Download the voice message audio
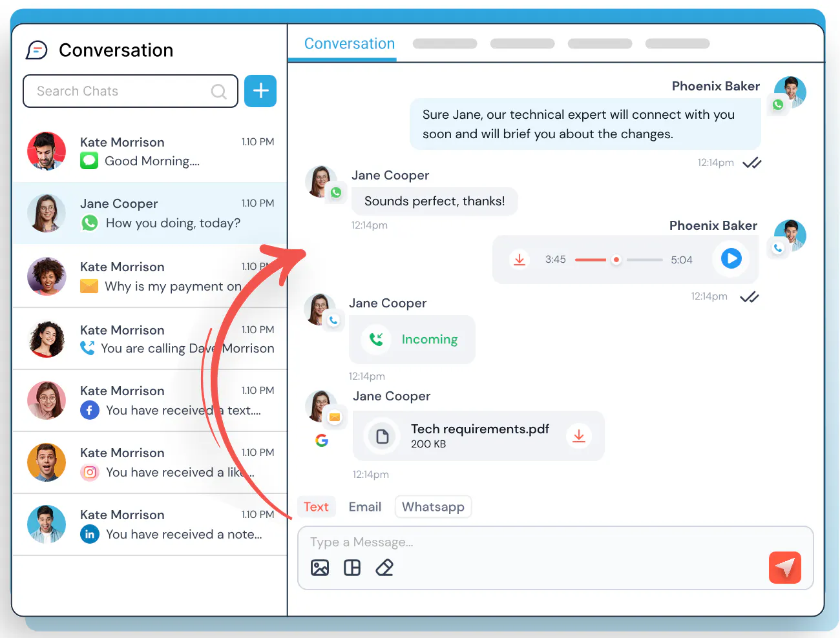 point(519,260)
